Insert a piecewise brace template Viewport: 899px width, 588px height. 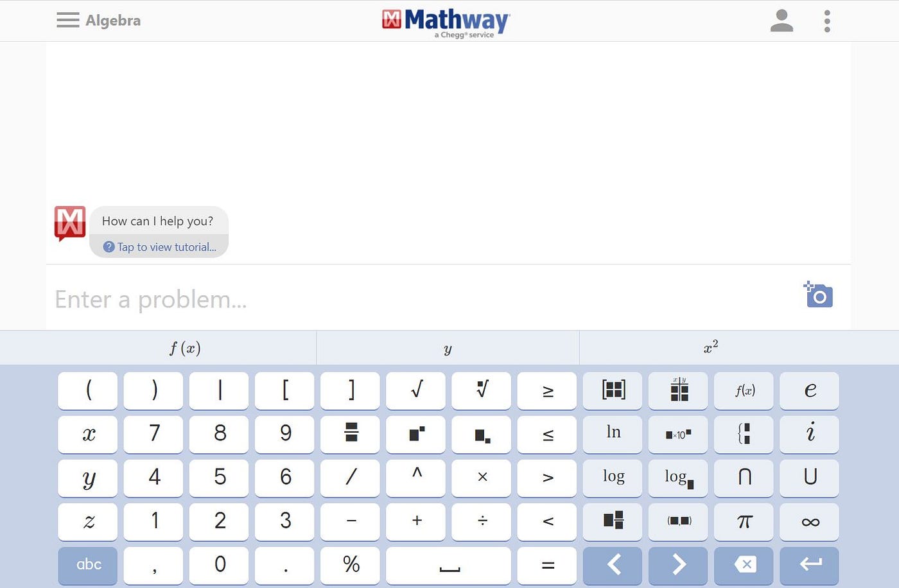click(744, 434)
